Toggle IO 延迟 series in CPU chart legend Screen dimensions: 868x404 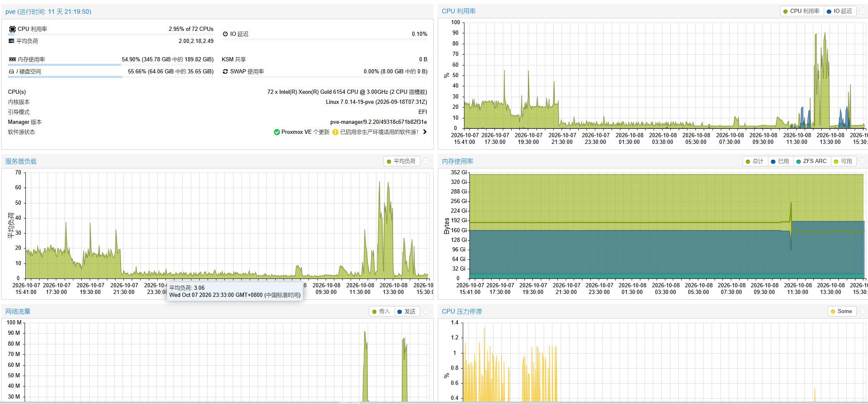coord(839,11)
